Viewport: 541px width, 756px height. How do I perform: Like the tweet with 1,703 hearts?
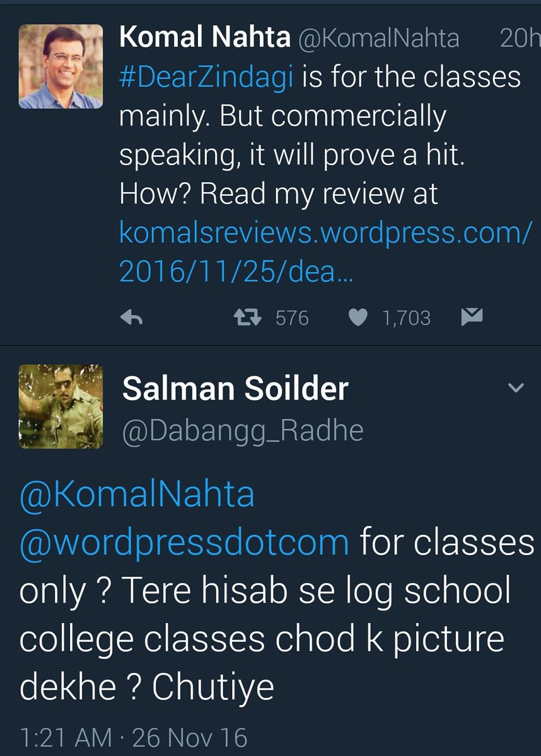(x=358, y=318)
